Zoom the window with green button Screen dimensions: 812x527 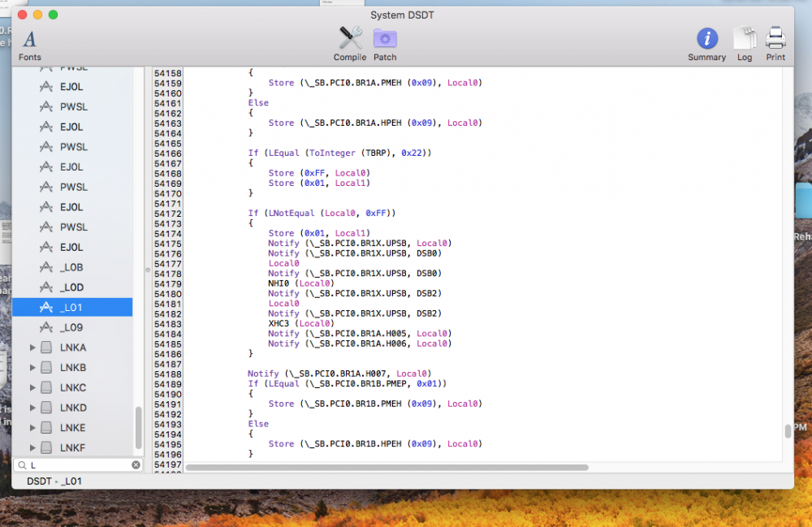tap(53, 15)
